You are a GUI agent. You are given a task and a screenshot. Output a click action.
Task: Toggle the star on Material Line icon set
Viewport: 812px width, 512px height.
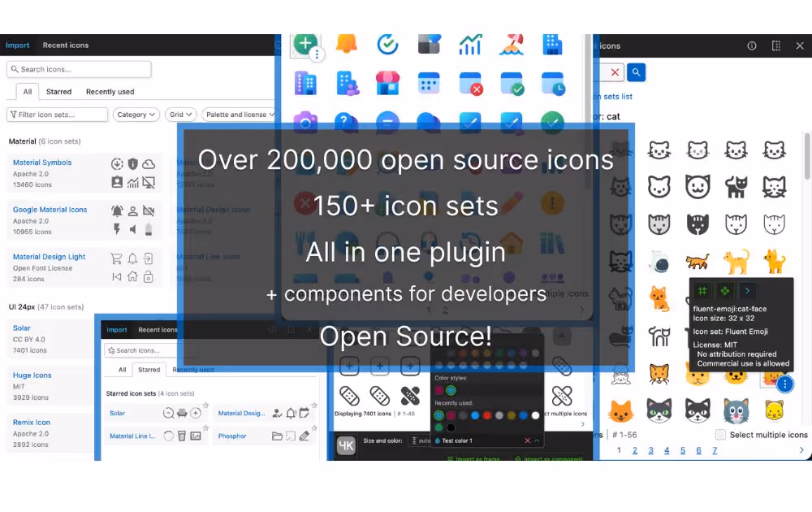tap(205, 428)
